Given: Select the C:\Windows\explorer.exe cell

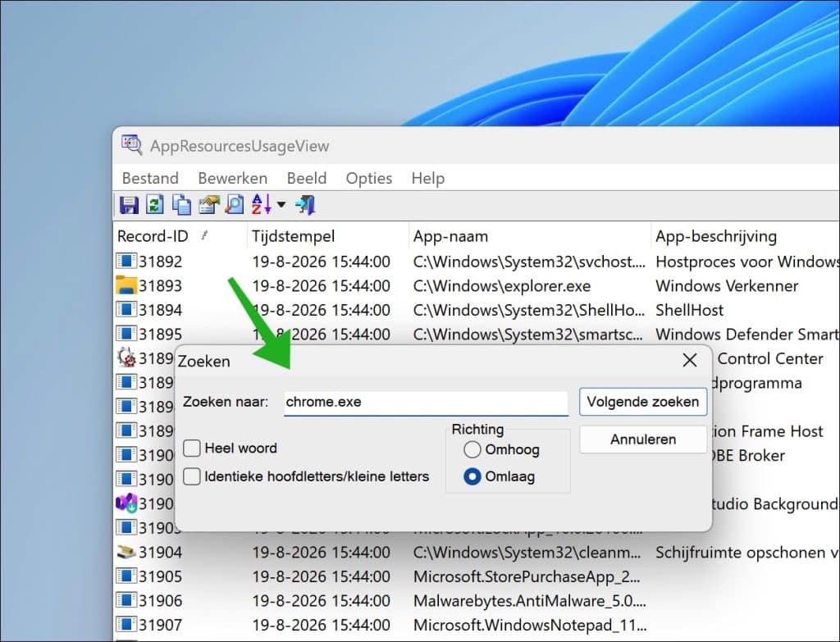Looking at the screenshot, I should coord(502,286).
